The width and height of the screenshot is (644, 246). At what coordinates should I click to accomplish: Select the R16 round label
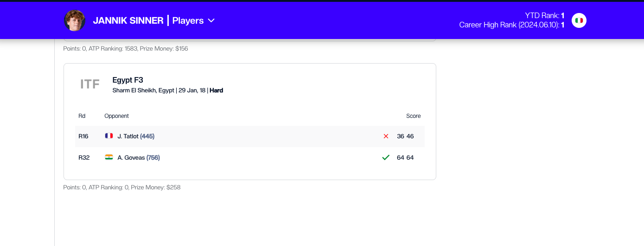pyautogui.click(x=83, y=136)
